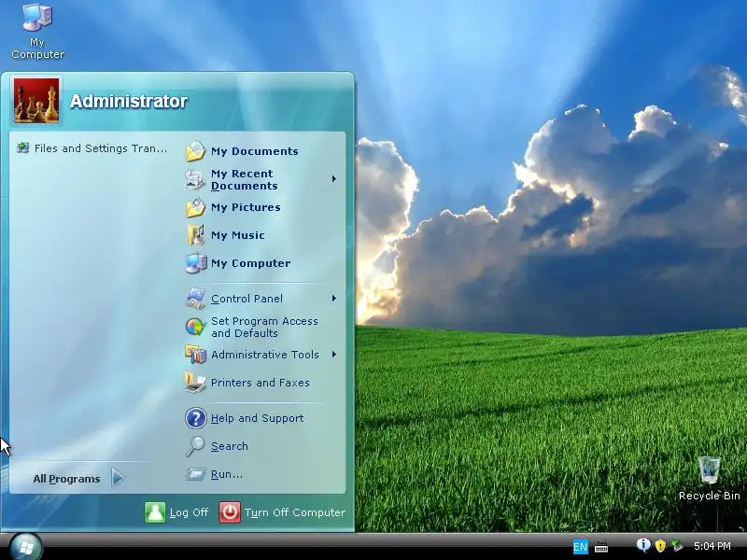Screen dimensions: 747x560
Task: Open Printers and Faxes entry
Action: click(261, 383)
